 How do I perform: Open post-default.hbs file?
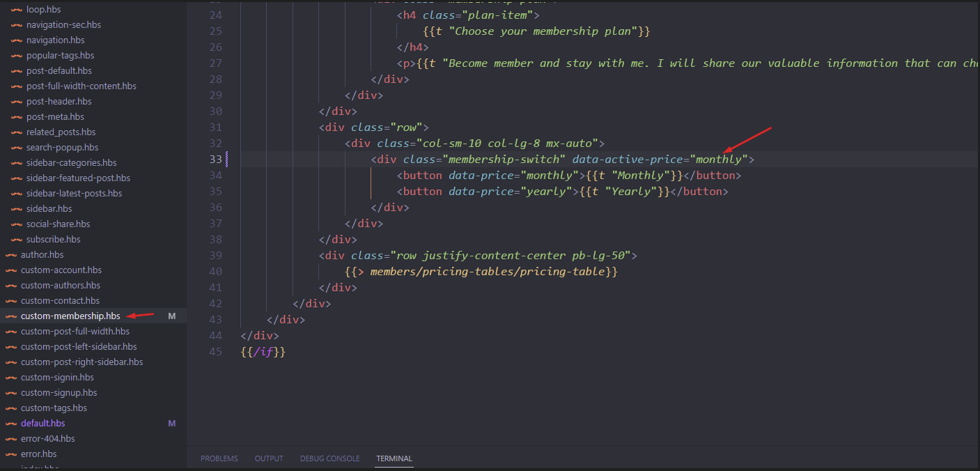click(59, 70)
